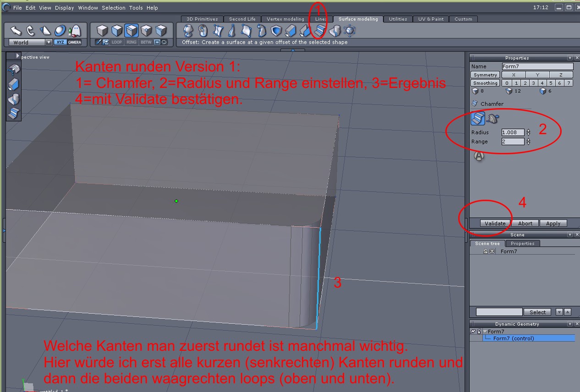Click the Radius value field

coord(513,132)
